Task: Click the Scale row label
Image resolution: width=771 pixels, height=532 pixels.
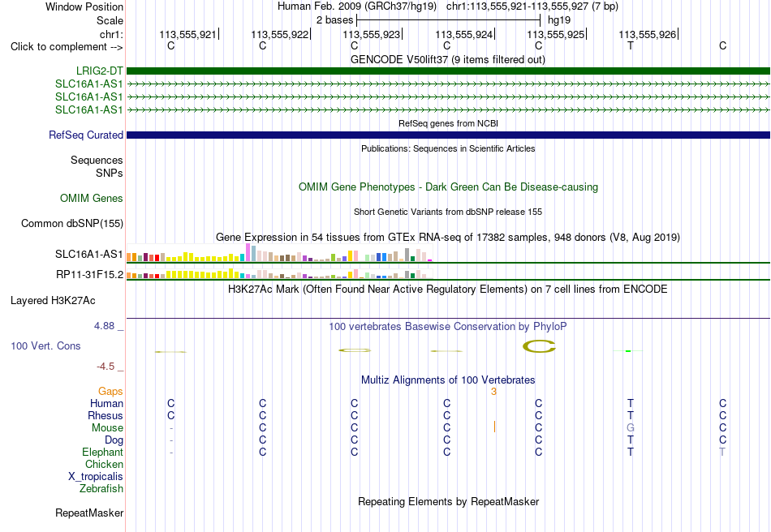Action: [x=110, y=20]
